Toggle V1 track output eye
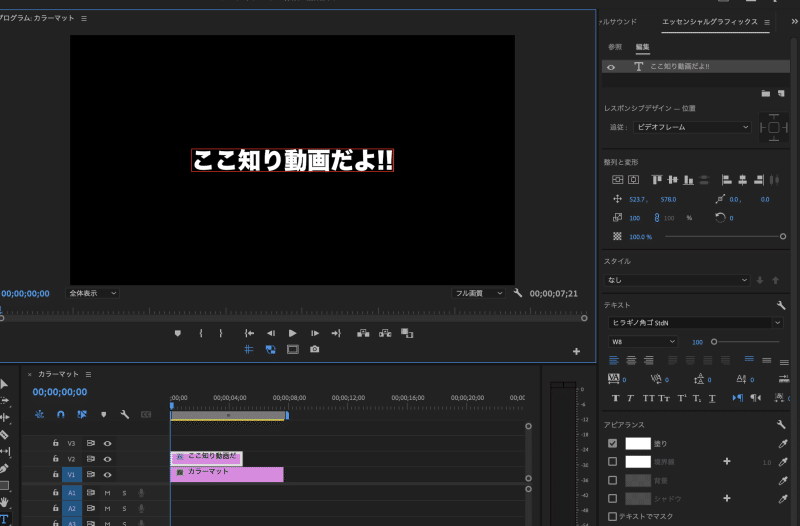This screenshot has height=526, width=800. click(108, 474)
